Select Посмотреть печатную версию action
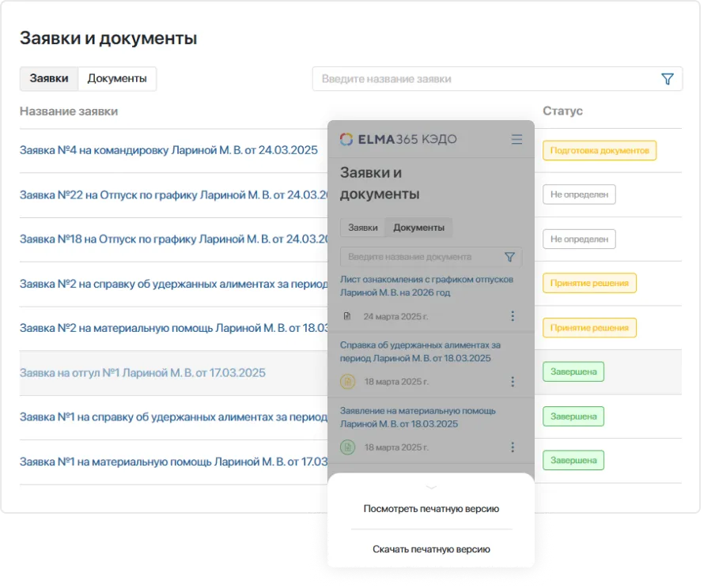 coord(430,509)
